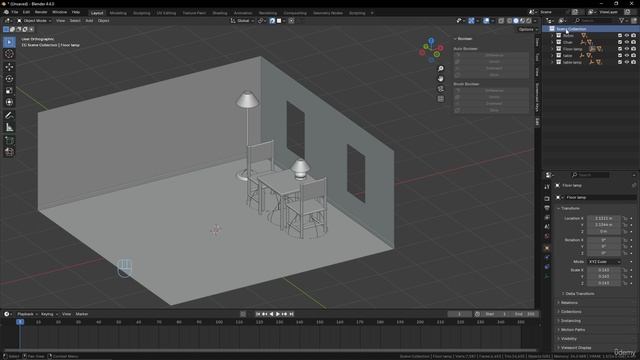Open the File menu
This screenshot has height=360, width=640.
[x=15, y=12]
